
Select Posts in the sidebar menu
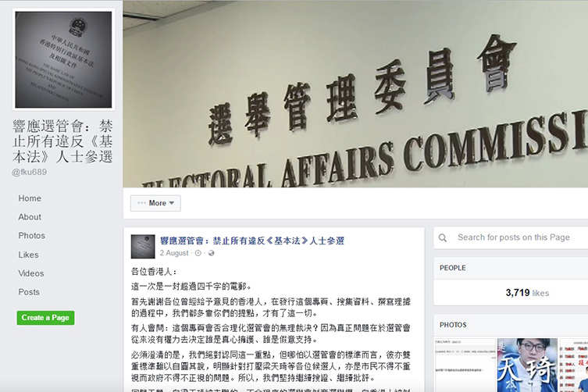(29, 292)
